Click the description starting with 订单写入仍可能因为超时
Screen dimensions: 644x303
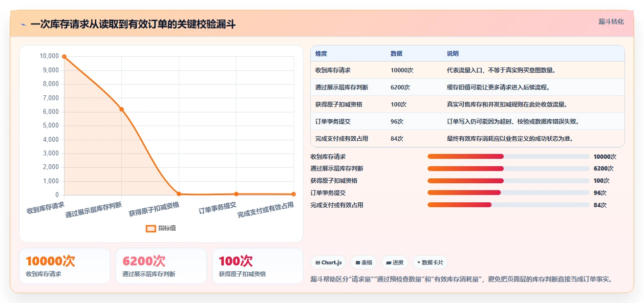(513, 122)
